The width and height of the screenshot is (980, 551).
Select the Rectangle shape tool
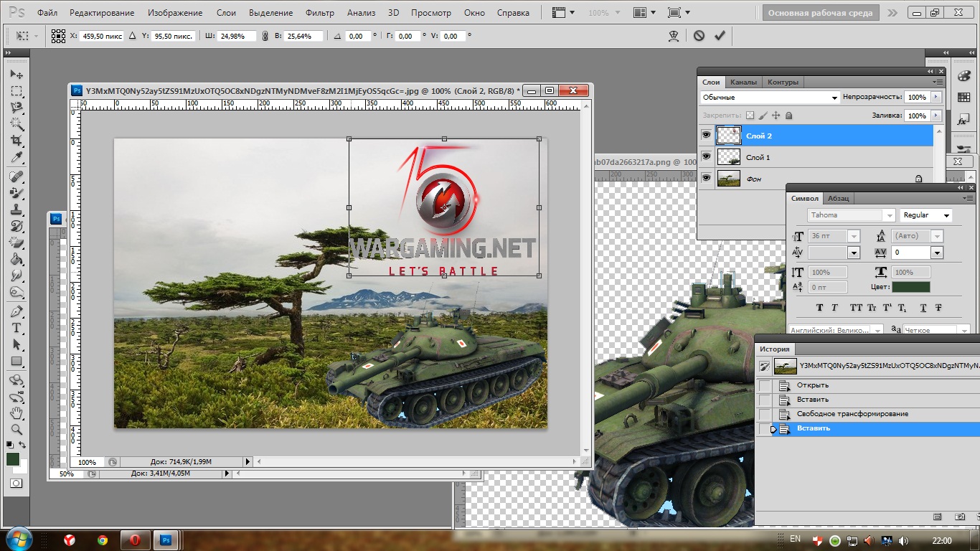click(17, 362)
